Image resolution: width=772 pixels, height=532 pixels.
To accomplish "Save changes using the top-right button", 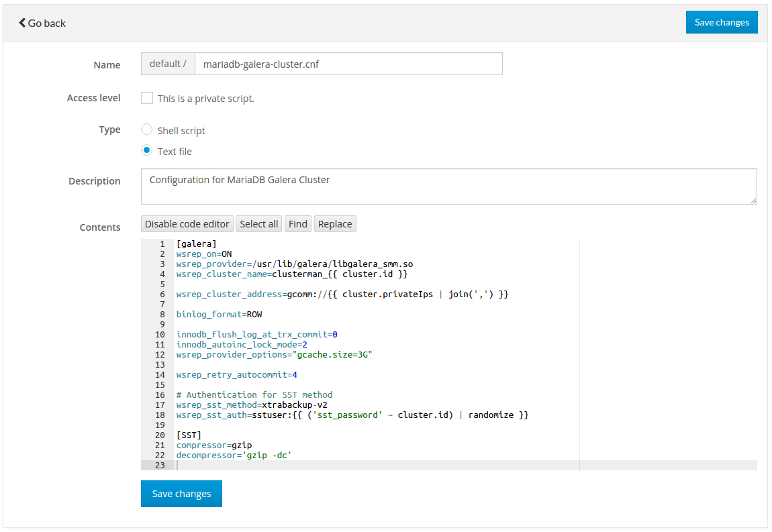I will [721, 22].
